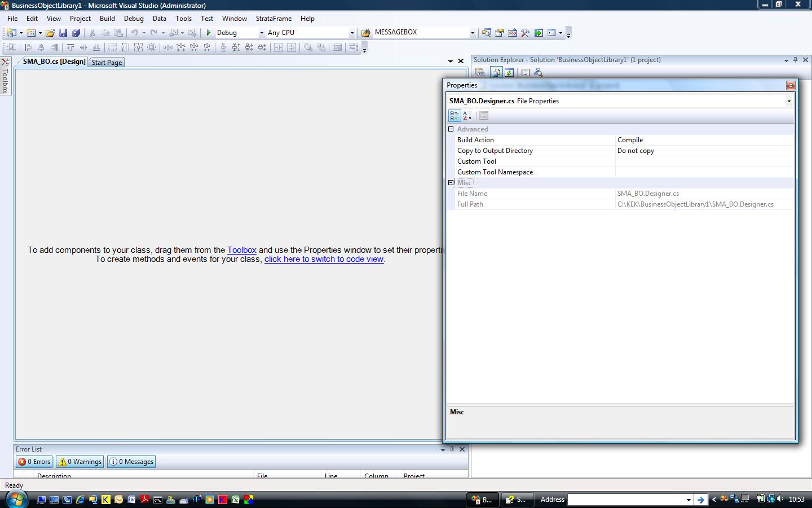Click Show All Files in Solution Explorer
The image size is (812, 508).
[x=496, y=72]
